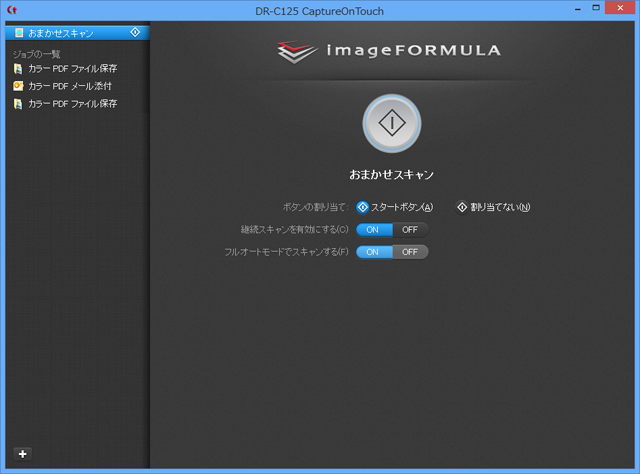Click the ボタンの割り当て label
640x474 pixels.
pyautogui.click(x=316, y=207)
